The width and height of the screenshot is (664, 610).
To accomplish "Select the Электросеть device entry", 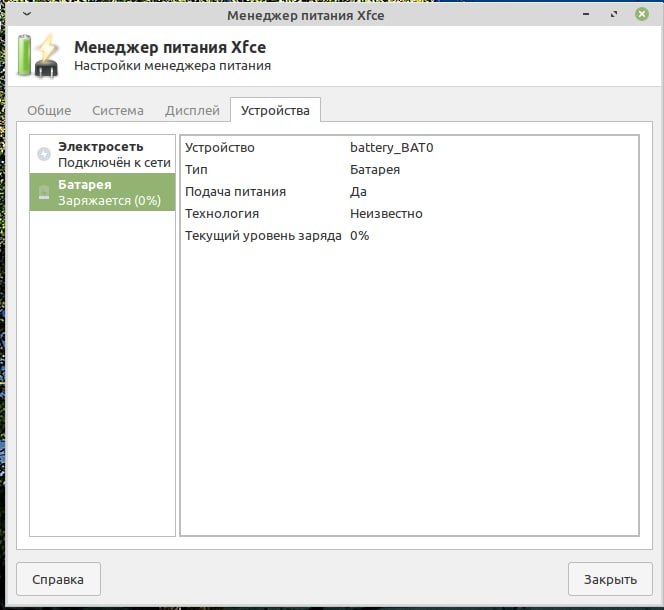I will [102, 154].
